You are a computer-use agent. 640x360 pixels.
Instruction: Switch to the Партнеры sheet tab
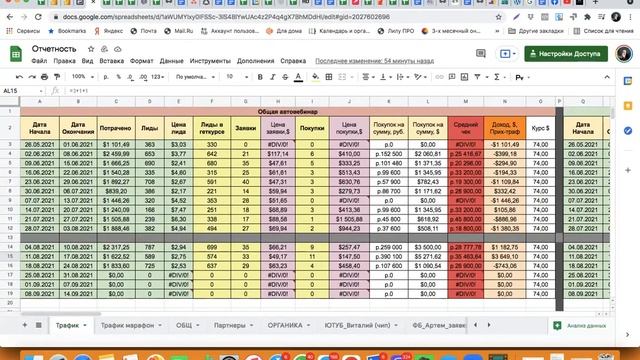click(x=233, y=325)
